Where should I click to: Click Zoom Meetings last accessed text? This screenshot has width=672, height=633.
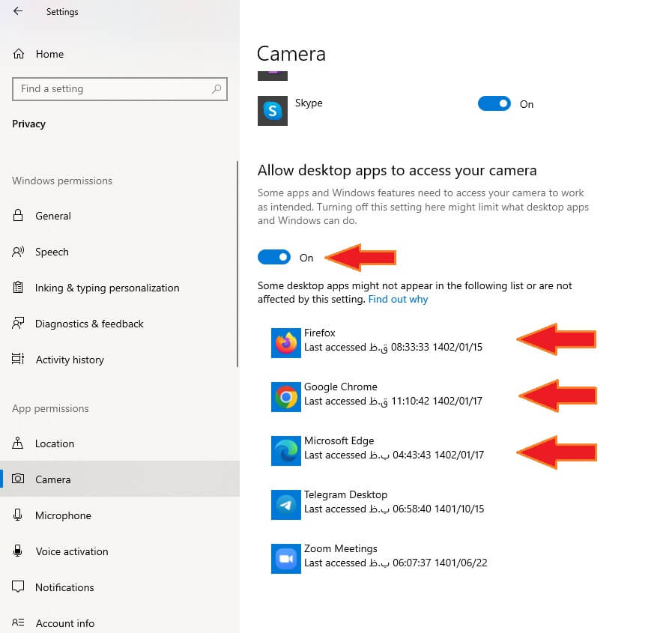[x=396, y=563]
